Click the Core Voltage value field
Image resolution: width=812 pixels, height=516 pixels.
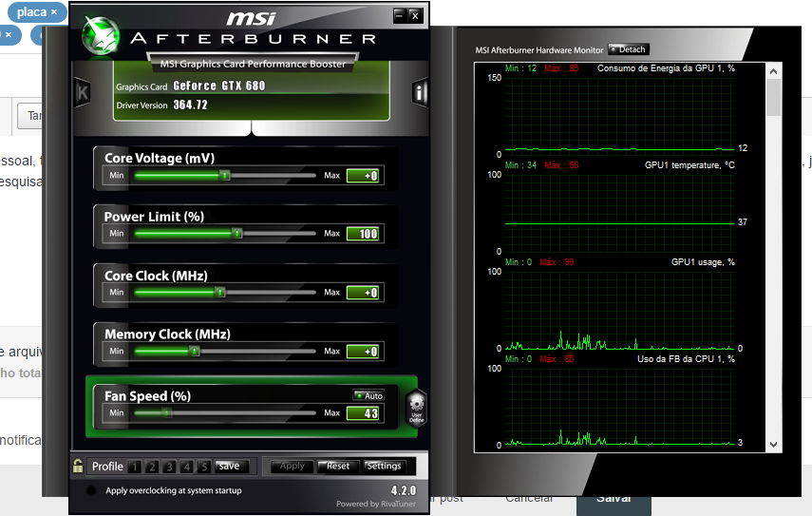pyautogui.click(x=363, y=176)
